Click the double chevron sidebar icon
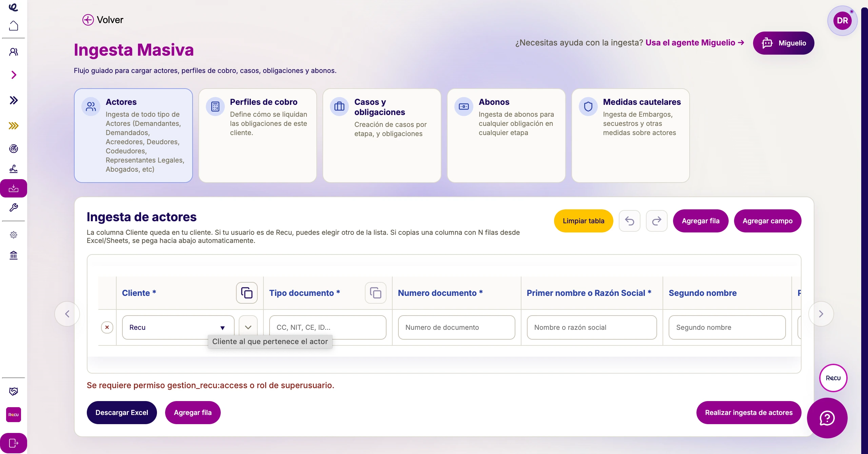This screenshot has height=454, width=868. pyautogui.click(x=14, y=100)
